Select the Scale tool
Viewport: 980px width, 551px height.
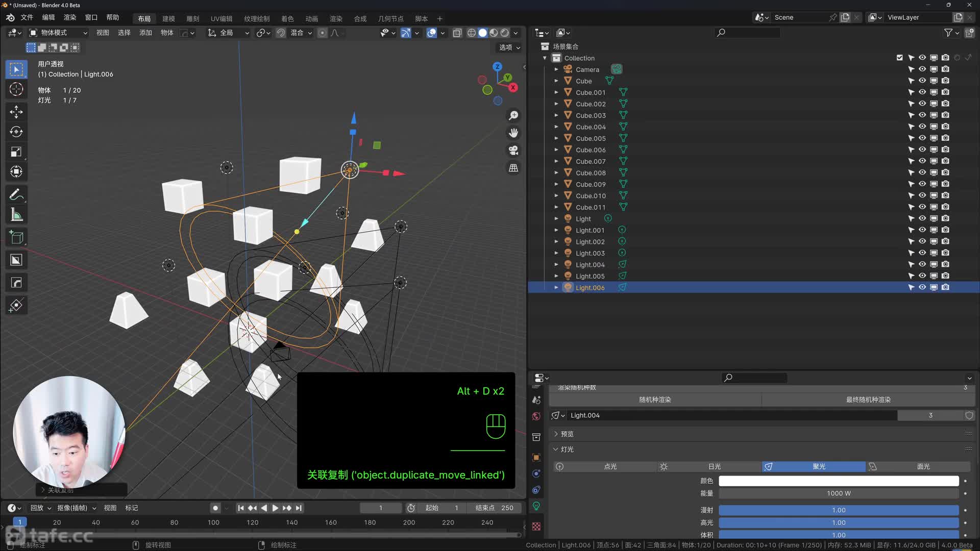click(x=16, y=152)
